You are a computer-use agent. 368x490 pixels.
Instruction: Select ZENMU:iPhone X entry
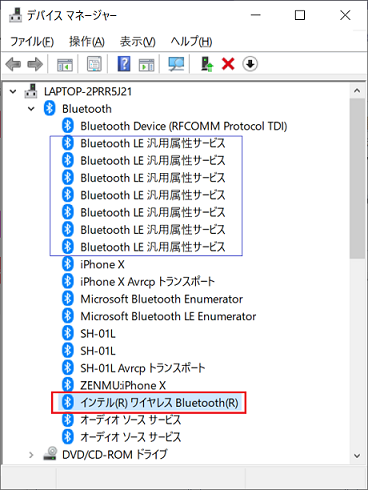click(x=123, y=385)
